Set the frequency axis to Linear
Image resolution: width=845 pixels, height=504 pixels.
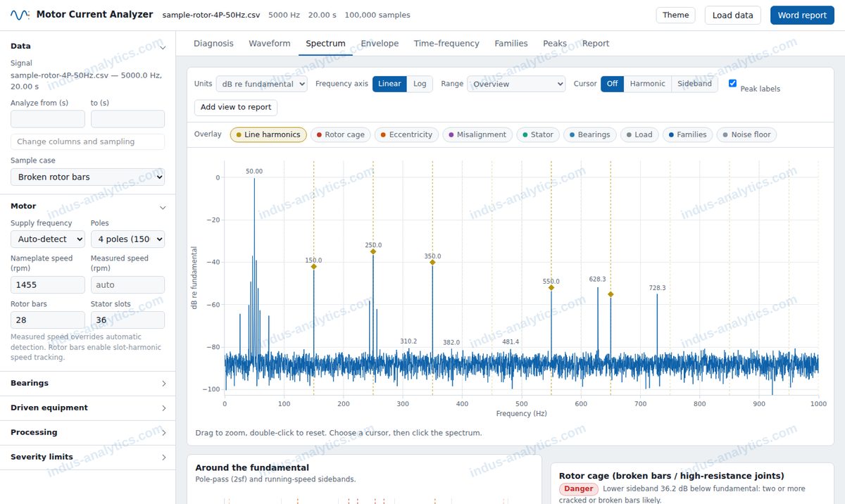coord(389,84)
